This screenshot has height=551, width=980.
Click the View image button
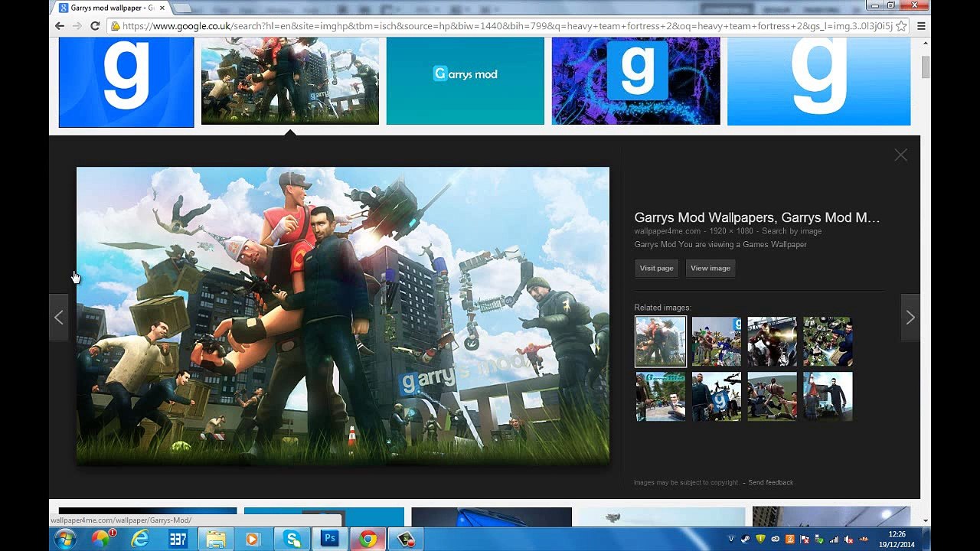(710, 268)
